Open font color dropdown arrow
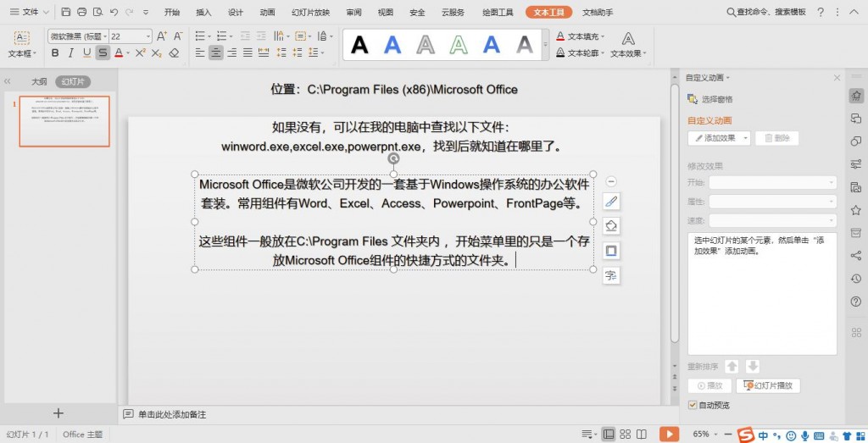This screenshot has width=868, height=443. [x=128, y=53]
